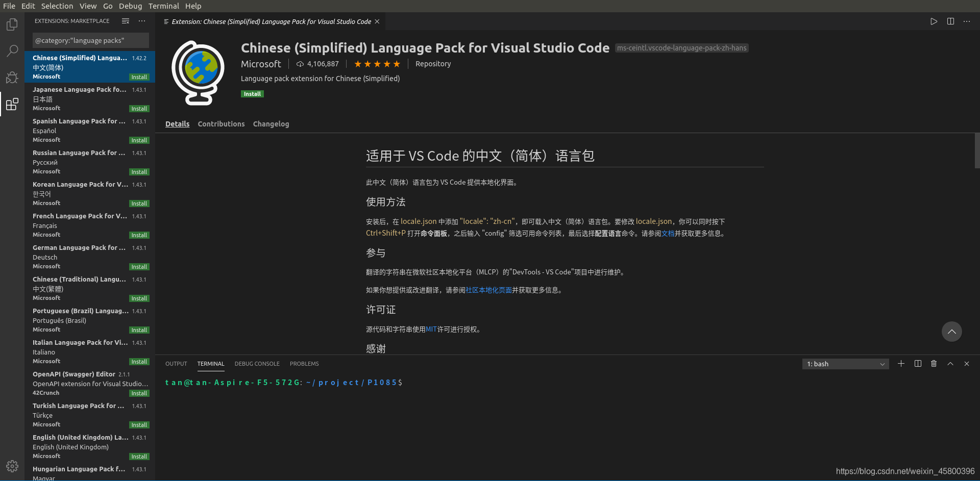Screen dimensions: 980x481
Task: Install the Russian Language Pack
Action: pyautogui.click(x=139, y=172)
